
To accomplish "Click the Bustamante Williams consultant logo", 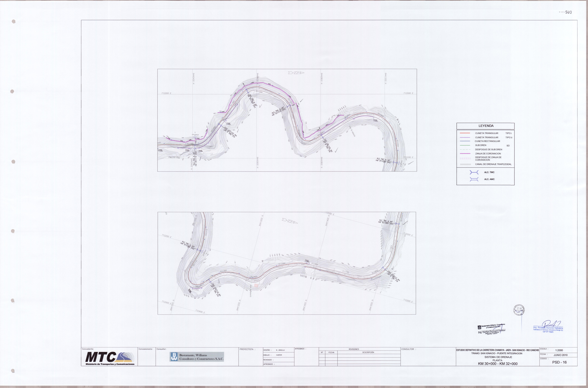I will (x=197, y=357).
